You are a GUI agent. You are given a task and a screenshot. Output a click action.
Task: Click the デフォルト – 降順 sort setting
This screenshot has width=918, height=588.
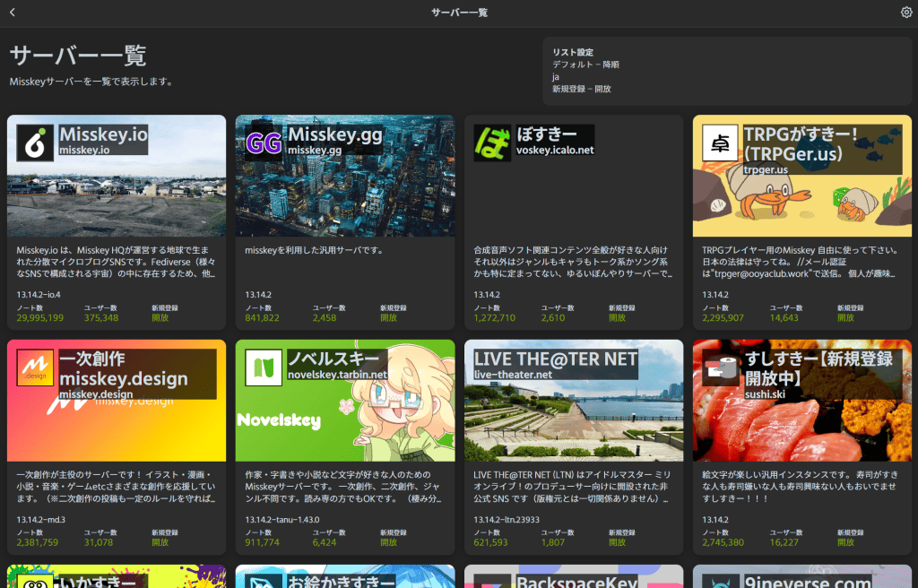pyautogui.click(x=585, y=65)
